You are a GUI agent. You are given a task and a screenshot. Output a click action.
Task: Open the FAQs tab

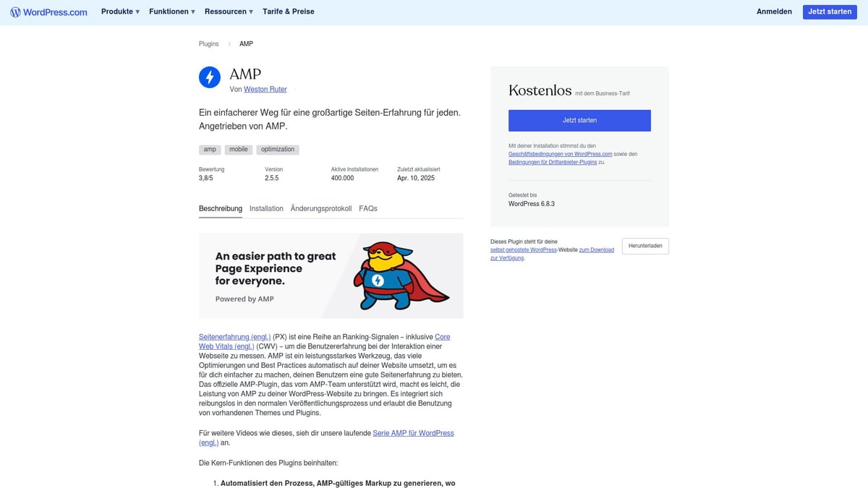pyautogui.click(x=368, y=208)
